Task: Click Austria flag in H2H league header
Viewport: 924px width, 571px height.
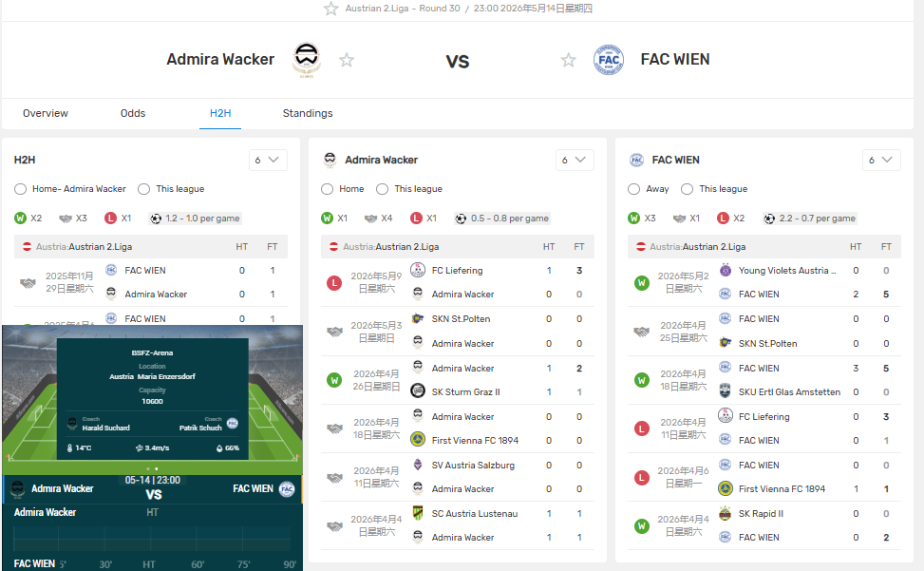Action: [x=27, y=246]
